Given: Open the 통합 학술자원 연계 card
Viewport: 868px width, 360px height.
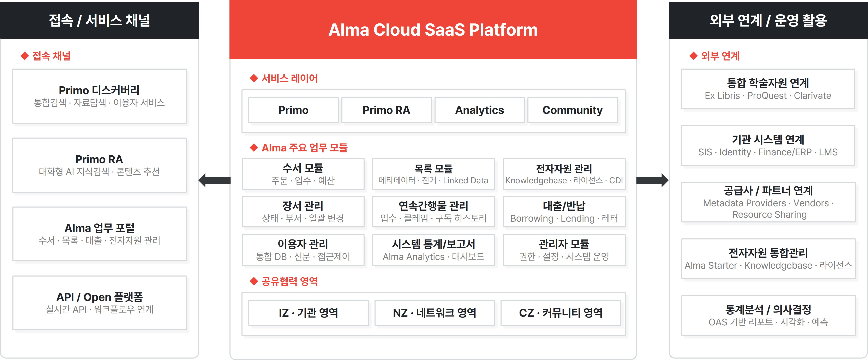Looking at the screenshot, I should [x=768, y=89].
